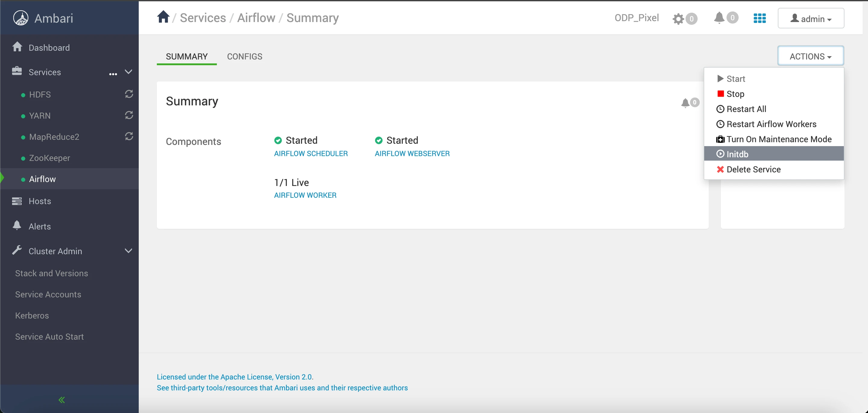Click the Start play triangle icon
The height and width of the screenshot is (413, 868).
point(721,78)
